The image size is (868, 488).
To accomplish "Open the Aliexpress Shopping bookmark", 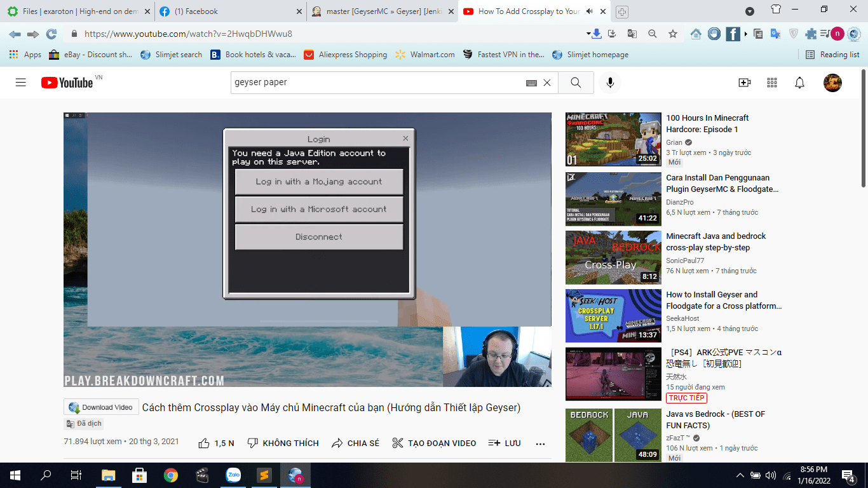I will [x=345, y=55].
